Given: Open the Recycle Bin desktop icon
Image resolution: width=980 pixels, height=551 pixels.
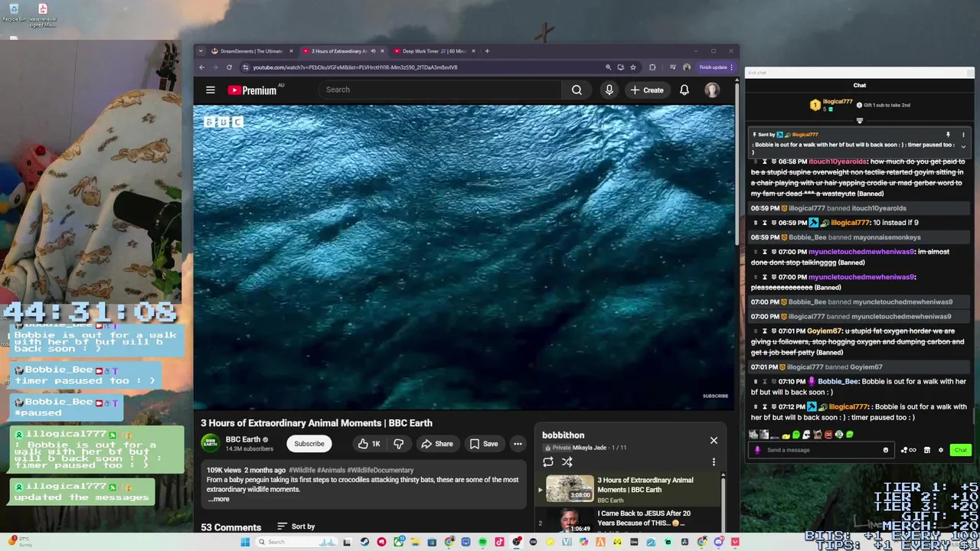Looking at the screenshot, I should point(14,13).
